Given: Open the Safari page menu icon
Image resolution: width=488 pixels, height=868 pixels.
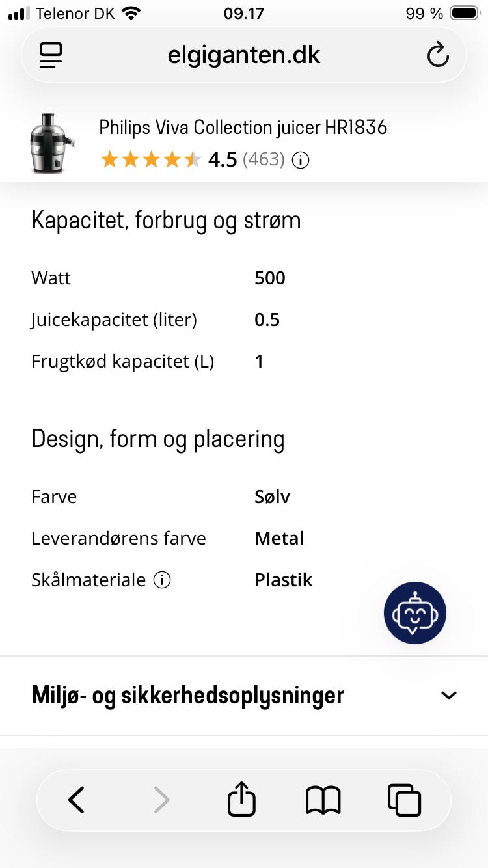Looking at the screenshot, I should 51,55.
